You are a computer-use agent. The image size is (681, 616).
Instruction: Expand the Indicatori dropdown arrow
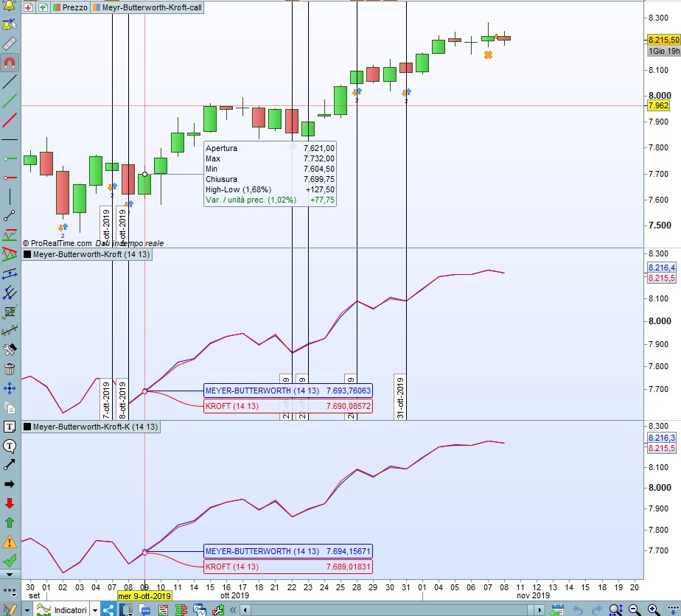point(94,610)
